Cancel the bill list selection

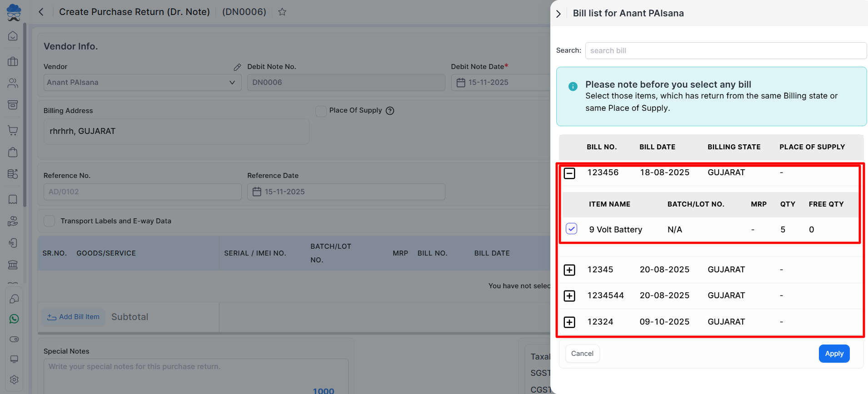tap(582, 354)
